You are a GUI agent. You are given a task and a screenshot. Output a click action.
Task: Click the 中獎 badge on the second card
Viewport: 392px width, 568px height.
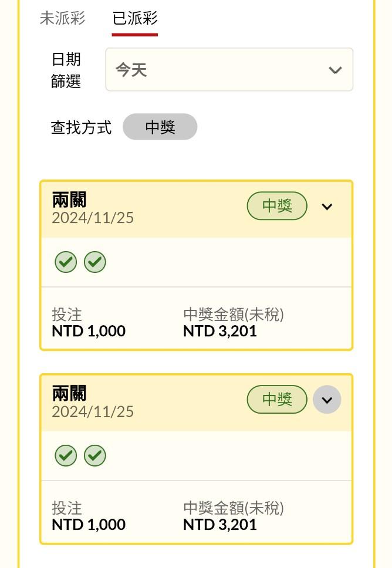(x=277, y=399)
